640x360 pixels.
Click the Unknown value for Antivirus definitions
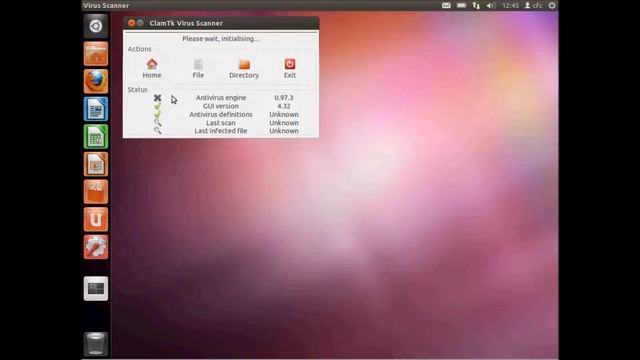[284, 114]
